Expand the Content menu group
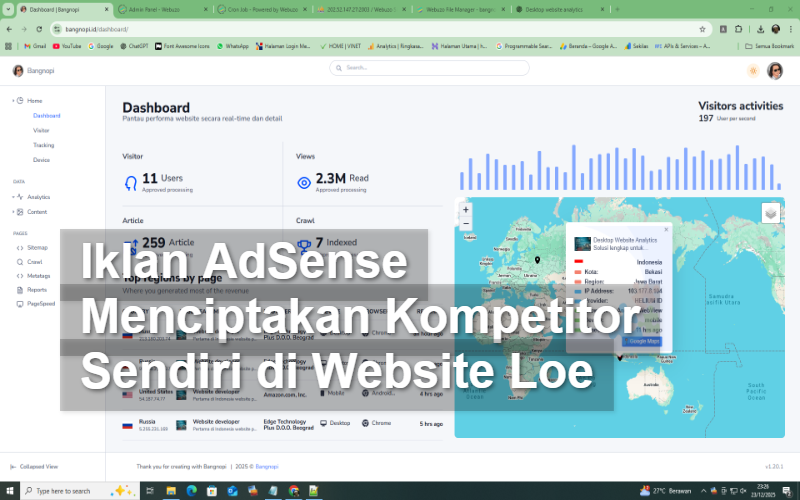 (37, 212)
